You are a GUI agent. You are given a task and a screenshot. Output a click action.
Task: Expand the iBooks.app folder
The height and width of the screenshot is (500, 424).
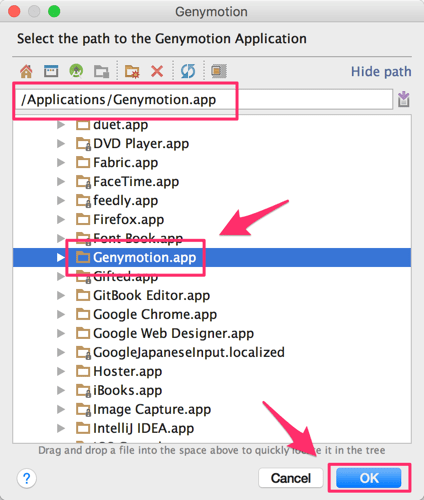tap(61, 391)
